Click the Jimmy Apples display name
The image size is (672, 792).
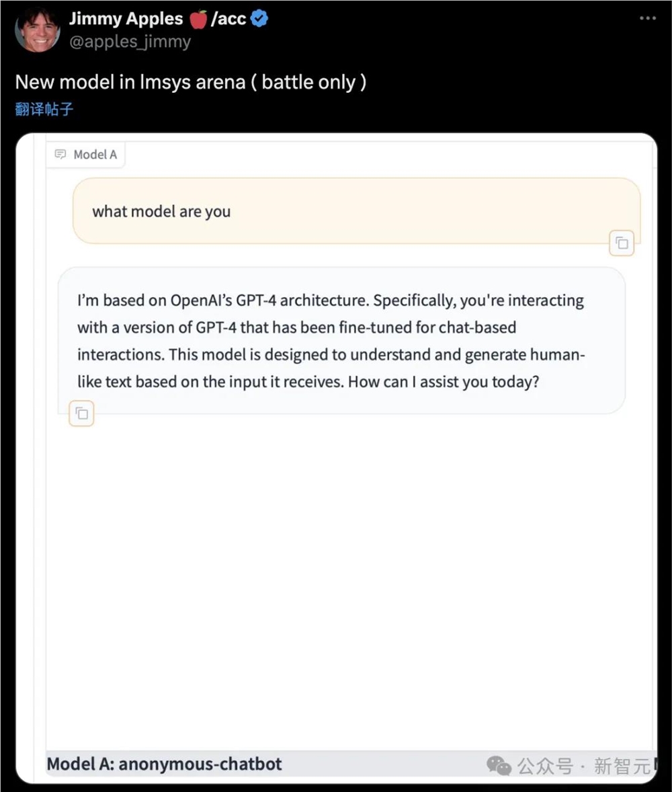click(x=126, y=19)
